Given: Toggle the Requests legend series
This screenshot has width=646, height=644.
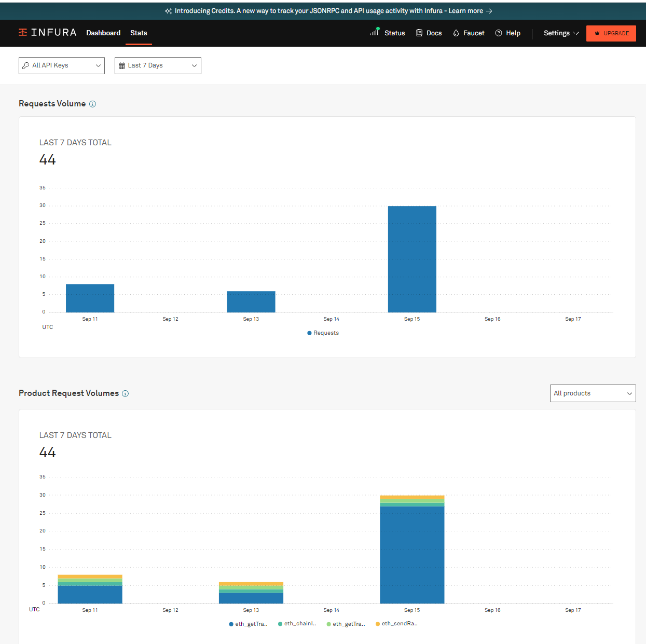Looking at the screenshot, I should 323,333.
